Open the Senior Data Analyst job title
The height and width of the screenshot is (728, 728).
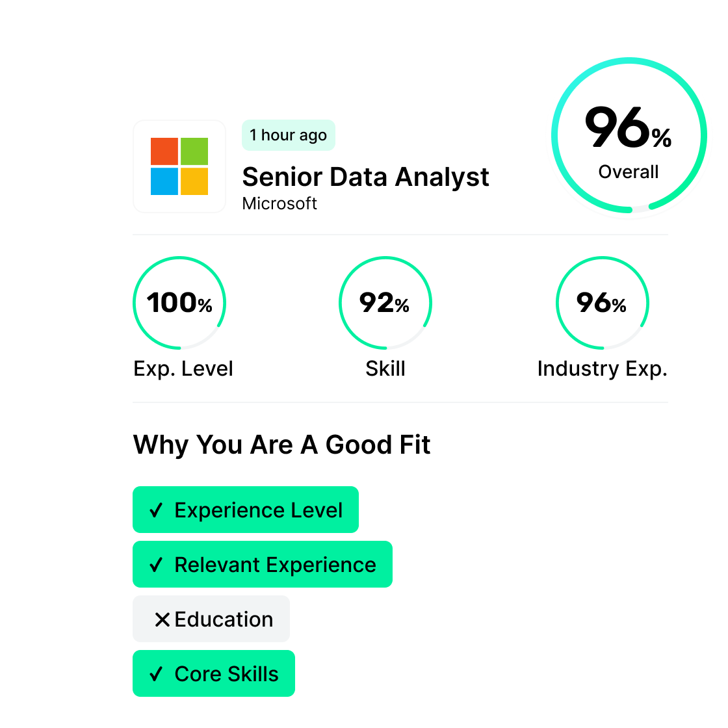click(365, 177)
